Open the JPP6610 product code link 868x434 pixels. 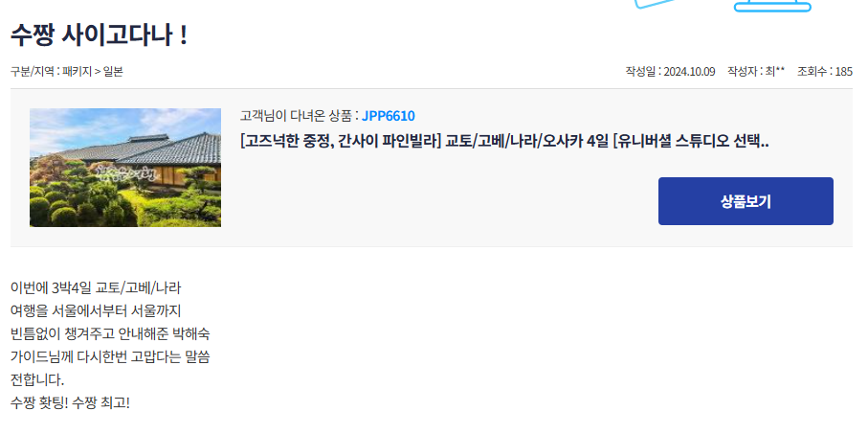(388, 116)
